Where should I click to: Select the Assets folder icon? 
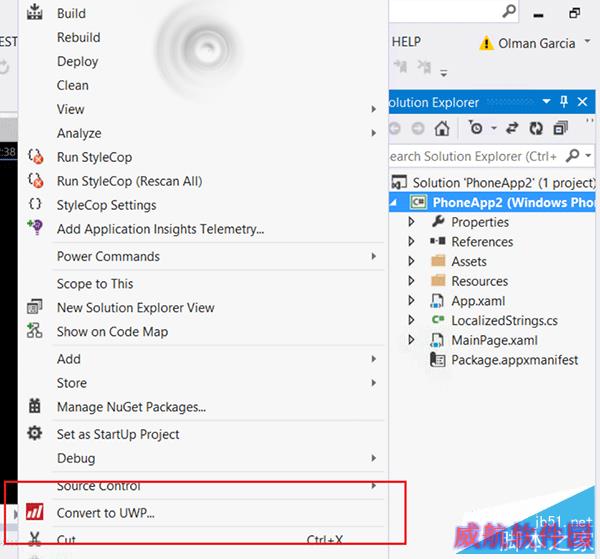[x=438, y=261]
